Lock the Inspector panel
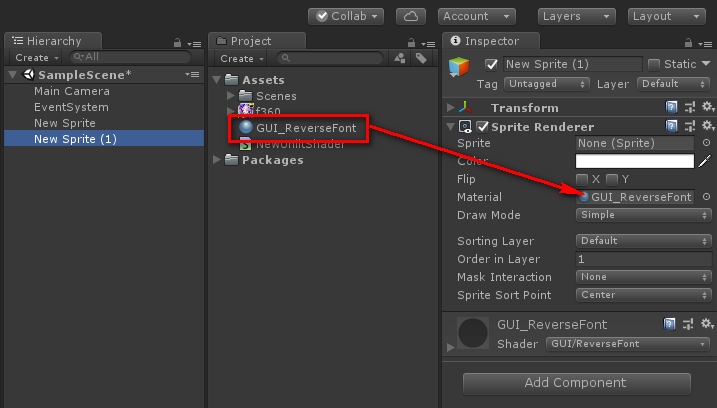Image resolution: width=717 pixels, height=408 pixels. pyautogui.click(x=688, y=43)
